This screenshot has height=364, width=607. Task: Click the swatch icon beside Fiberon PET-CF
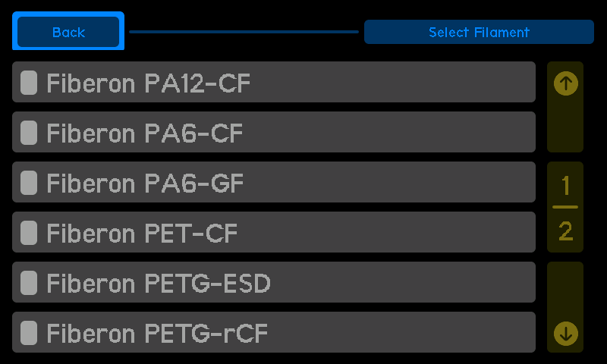point(29,233)
